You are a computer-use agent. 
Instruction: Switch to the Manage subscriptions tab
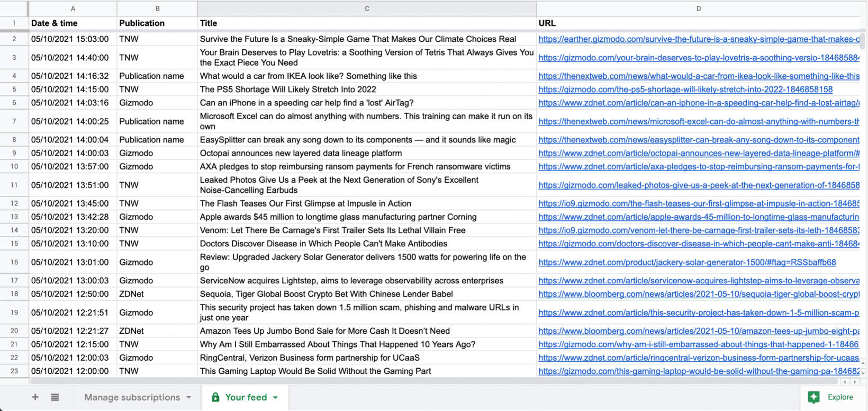[132, 397]
